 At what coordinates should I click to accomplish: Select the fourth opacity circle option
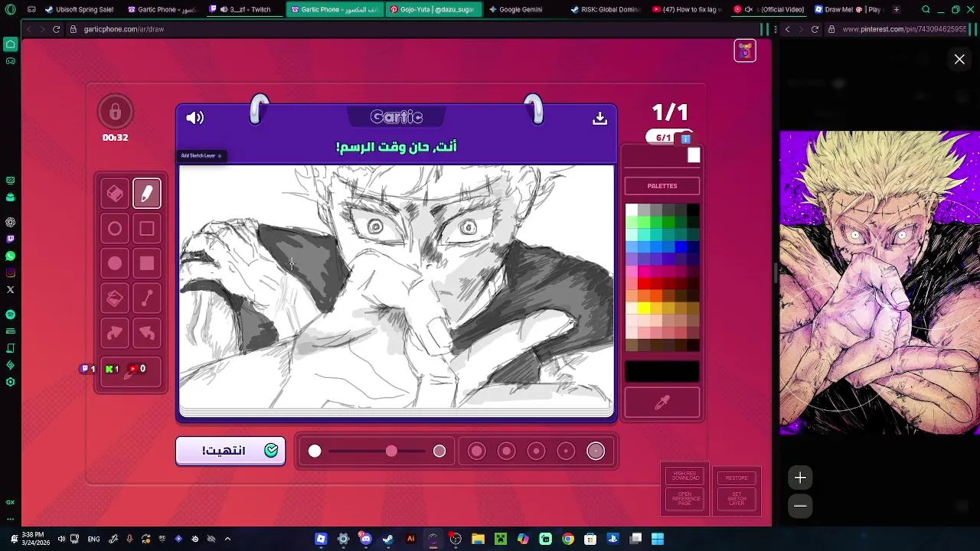click(x=566, y=452)
